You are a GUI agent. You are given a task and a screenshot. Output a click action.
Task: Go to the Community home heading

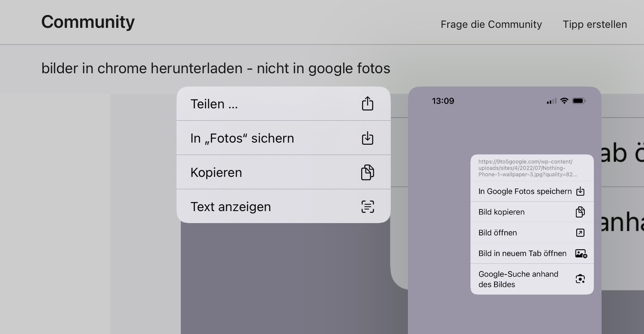click(88, 22)
